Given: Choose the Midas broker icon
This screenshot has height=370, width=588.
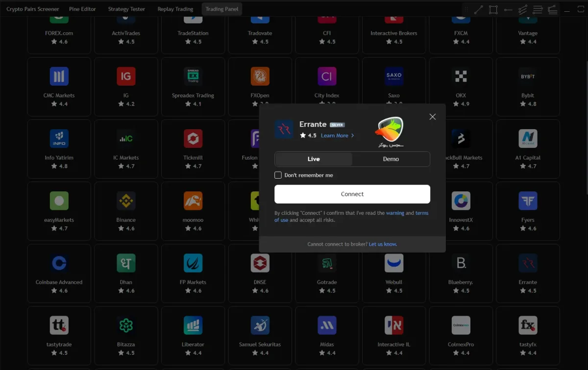Looking at the screenshot, I should pyautogui.click(x=327, y=325).
